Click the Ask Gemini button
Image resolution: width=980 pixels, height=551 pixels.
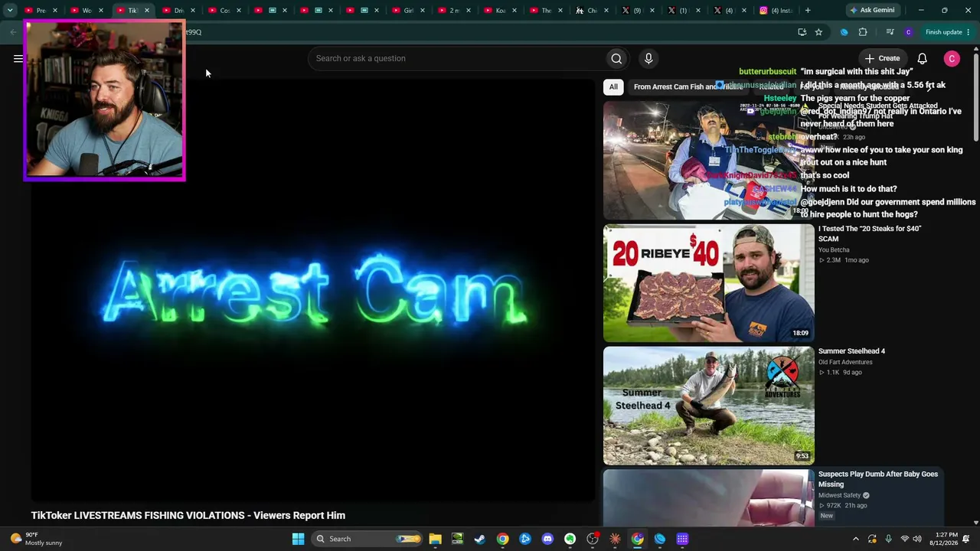pyautogui.click(x=872, y=11)
